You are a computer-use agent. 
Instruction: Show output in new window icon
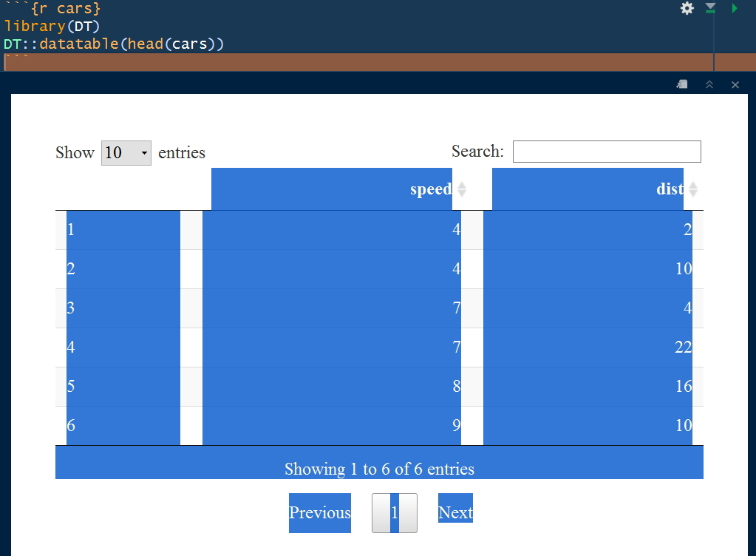point(682,84)
